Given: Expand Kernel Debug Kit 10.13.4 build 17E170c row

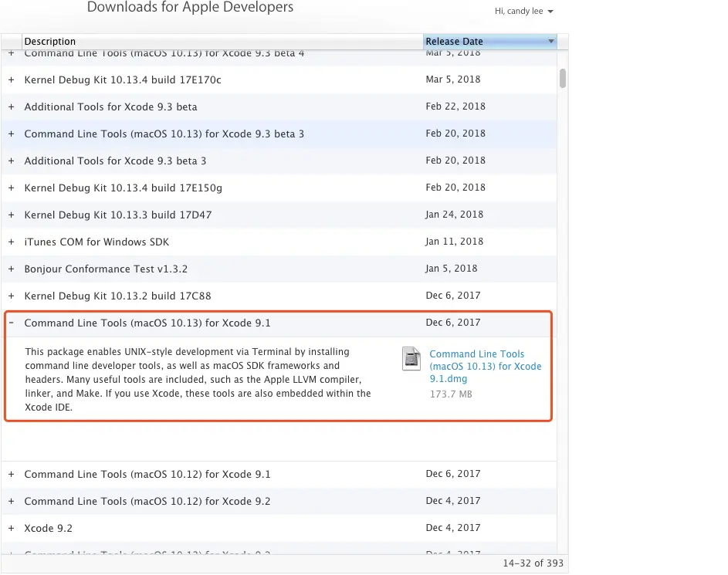Looking at the screenshot, I should point(11,79).
